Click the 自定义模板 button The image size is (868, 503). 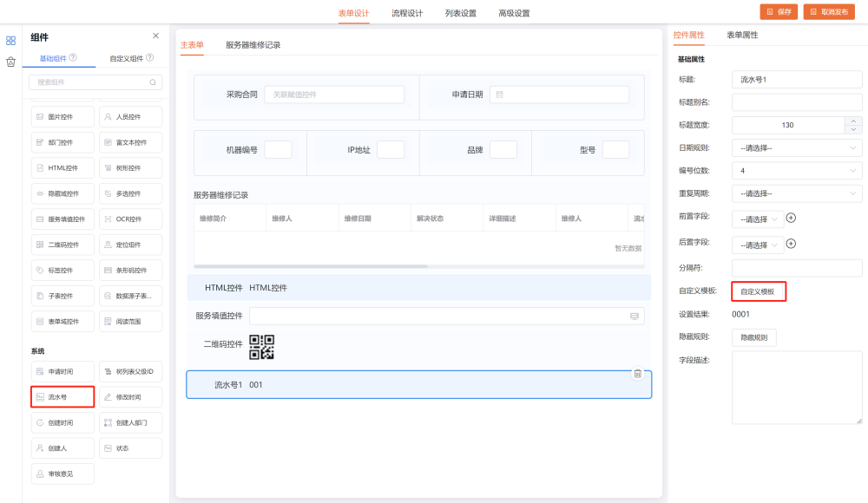click(759, 291)
